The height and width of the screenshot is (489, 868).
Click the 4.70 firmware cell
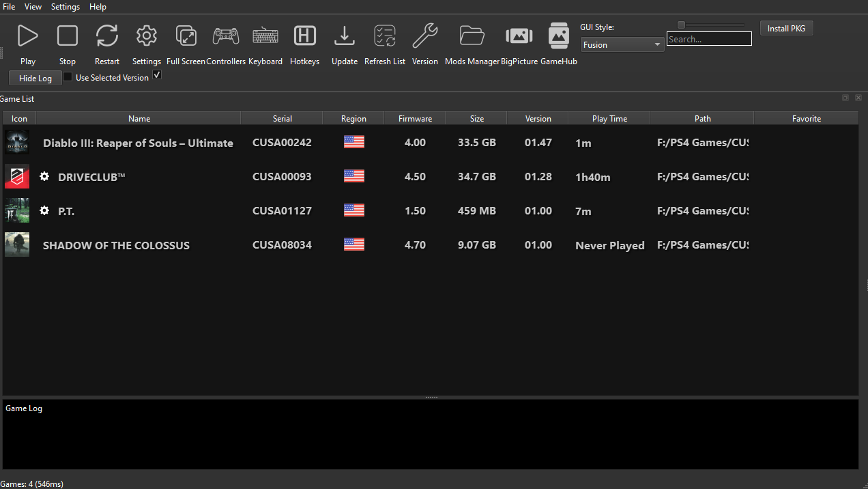[415, 245]
